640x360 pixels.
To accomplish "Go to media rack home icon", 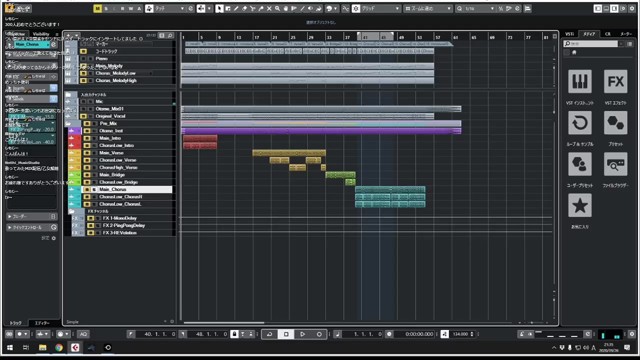I will pos(574,52).
